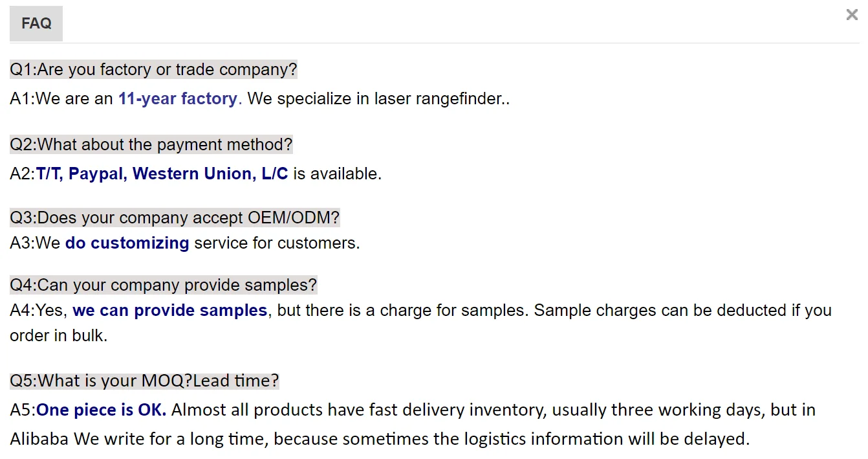Click the Q1 factory or trade company question
The height and width of the screenshot is (459, 868).
click(x=153, y=69)
